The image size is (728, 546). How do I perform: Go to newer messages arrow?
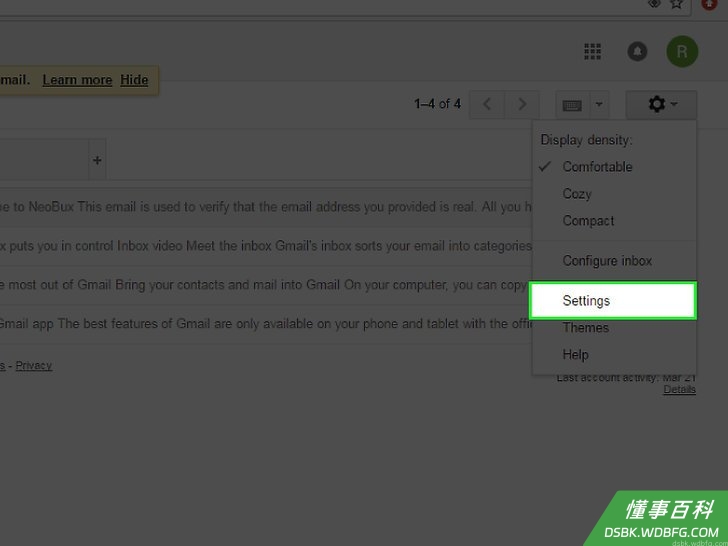tap(487, 104)
